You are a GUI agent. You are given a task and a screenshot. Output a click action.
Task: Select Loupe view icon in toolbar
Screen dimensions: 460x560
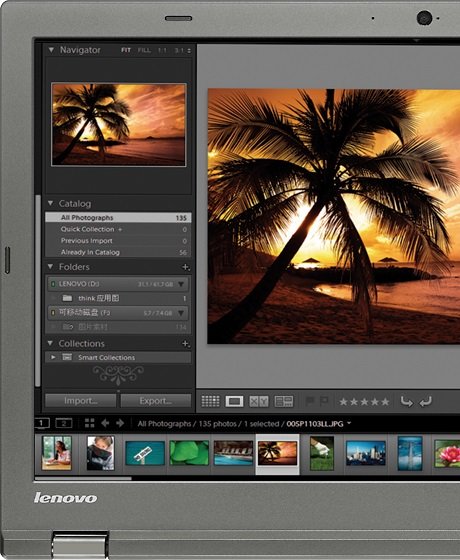click(234, 401)
